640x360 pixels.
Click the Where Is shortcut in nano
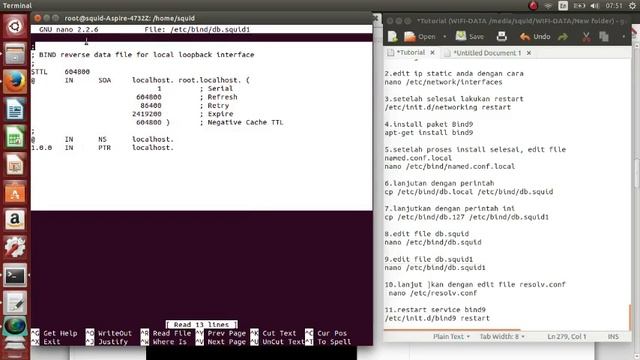pos(164,342)
